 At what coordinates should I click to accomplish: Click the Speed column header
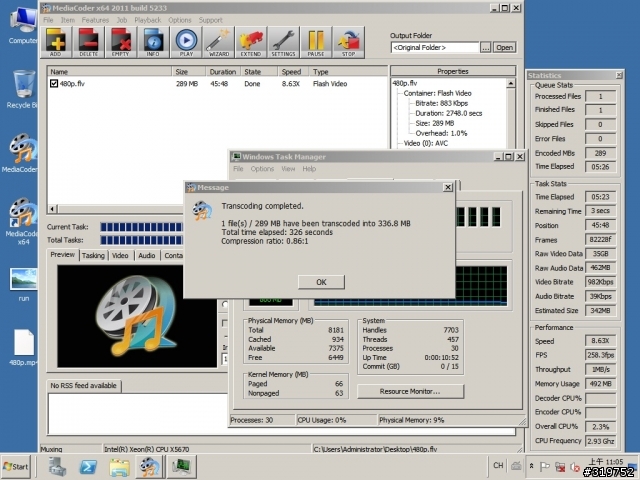point(291,71)
